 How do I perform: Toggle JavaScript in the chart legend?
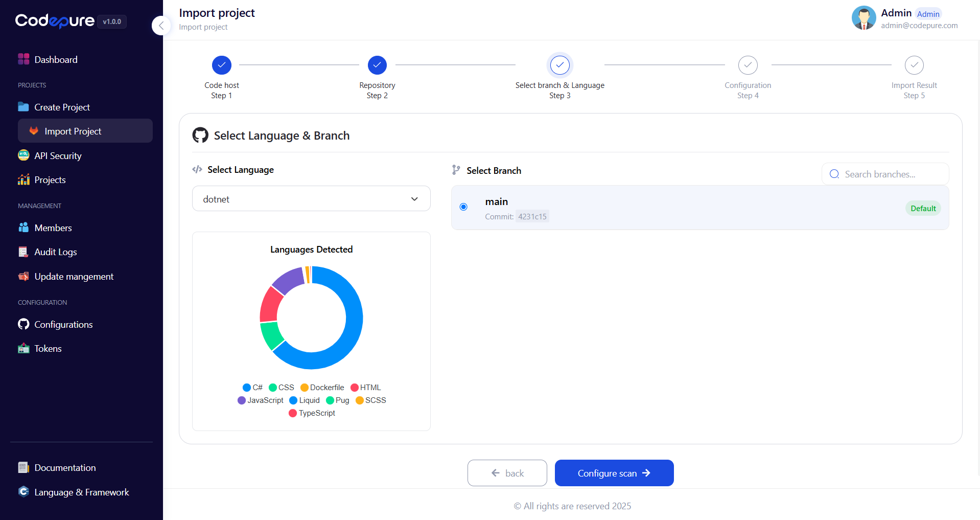(261, 400)
